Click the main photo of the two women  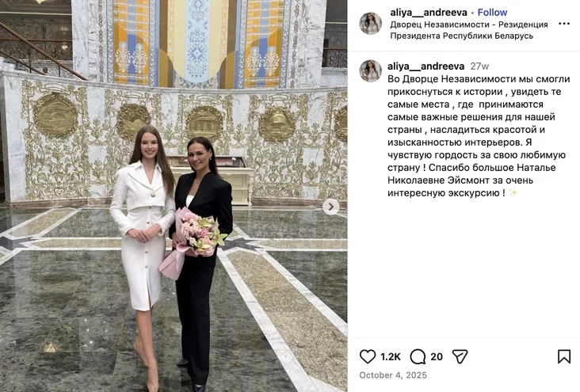tap(174, 196)
